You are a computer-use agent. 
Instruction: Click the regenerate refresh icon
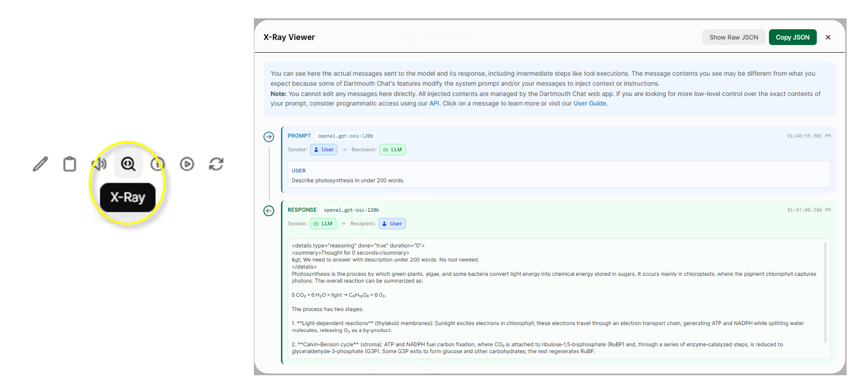[x=216, y=164]
